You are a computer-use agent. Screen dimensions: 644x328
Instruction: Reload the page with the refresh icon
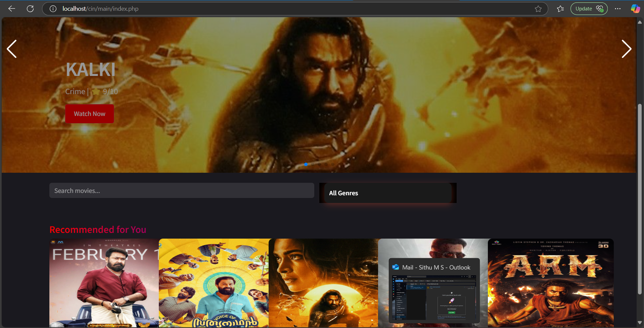pyautogui.click(x=30, y=9)
